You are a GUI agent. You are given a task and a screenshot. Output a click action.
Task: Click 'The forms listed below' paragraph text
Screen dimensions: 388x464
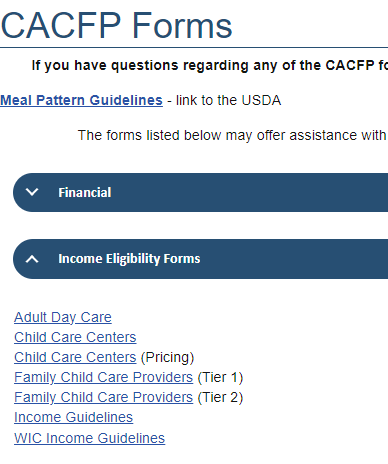point(232,135)
